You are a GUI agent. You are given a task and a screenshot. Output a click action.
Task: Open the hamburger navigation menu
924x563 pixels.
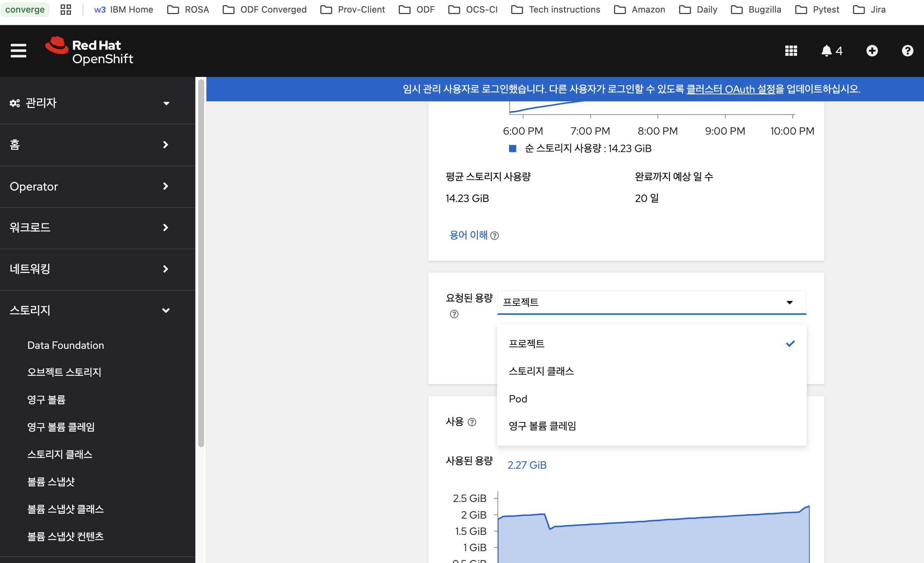18,51
